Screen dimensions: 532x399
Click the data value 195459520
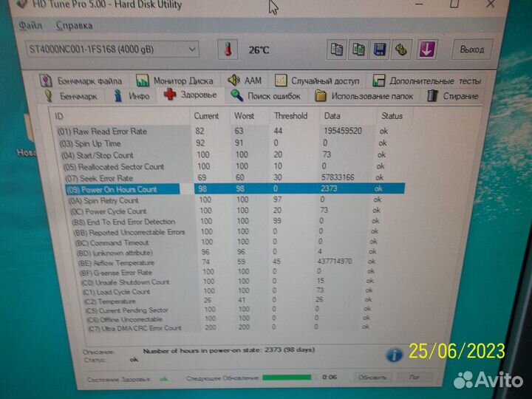(343, 131)
